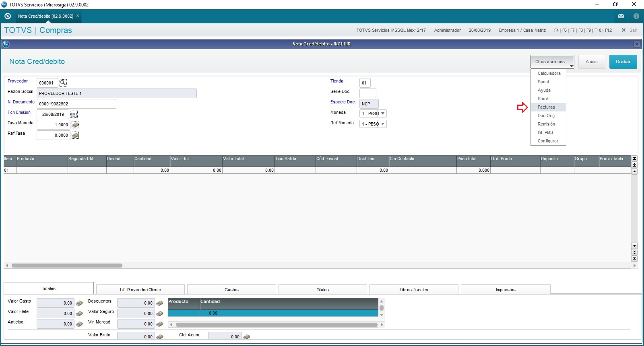This screenshot has height=346, width=644.
Task: Close the Nota Cred/debito tab
Action: pyautogui.click(x=78, y=16)
